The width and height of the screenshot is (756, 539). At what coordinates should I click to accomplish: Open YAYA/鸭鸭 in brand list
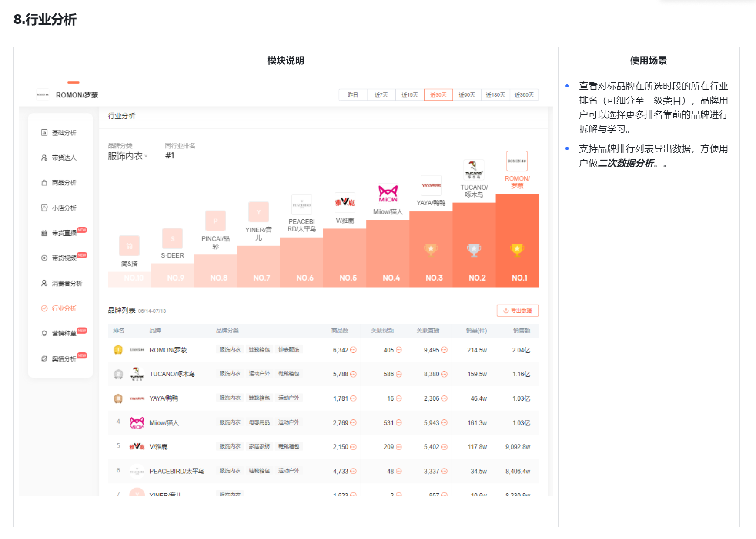[164, 398]
